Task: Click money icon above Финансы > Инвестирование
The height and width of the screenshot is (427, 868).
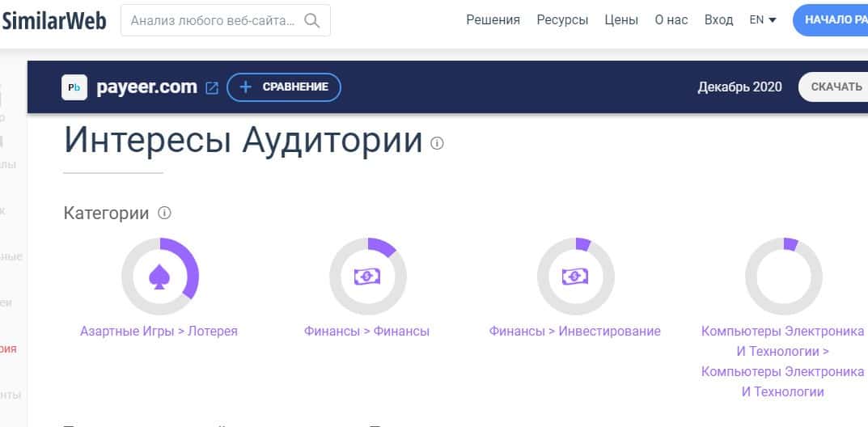Action: point(576,276)
